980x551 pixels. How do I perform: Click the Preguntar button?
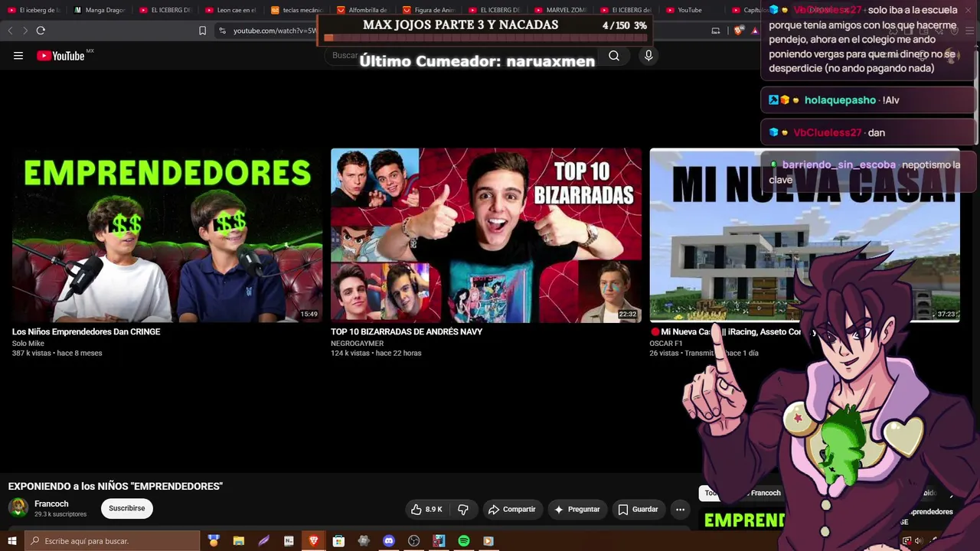point(577,509)
